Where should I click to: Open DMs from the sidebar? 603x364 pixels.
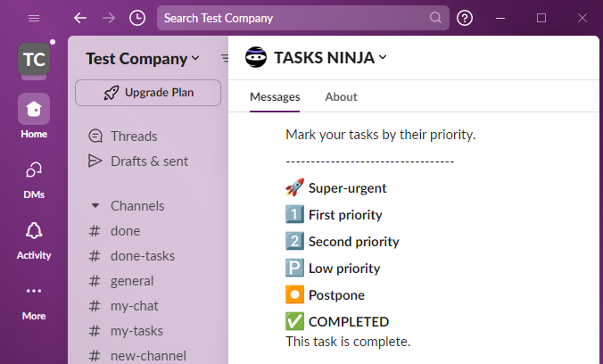click(34, 170)
